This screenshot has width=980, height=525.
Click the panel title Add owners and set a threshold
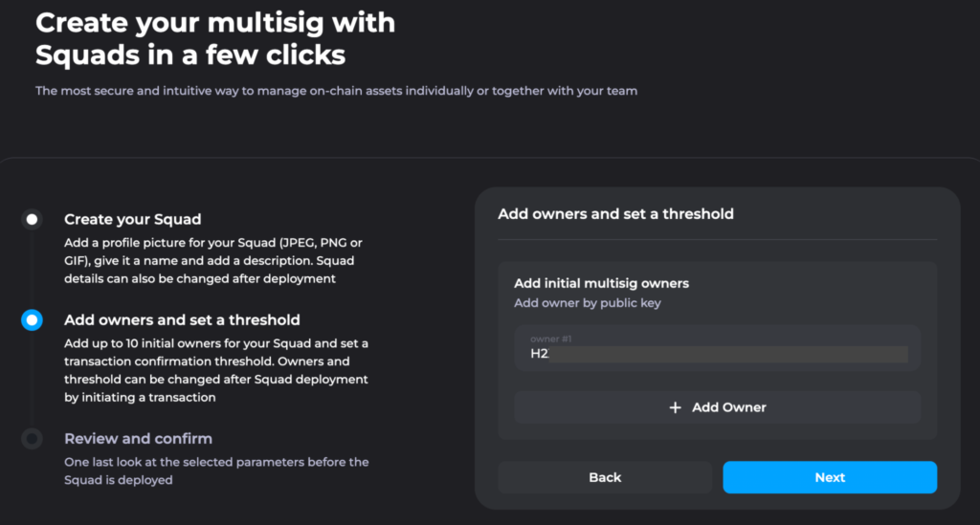point(615,214)
